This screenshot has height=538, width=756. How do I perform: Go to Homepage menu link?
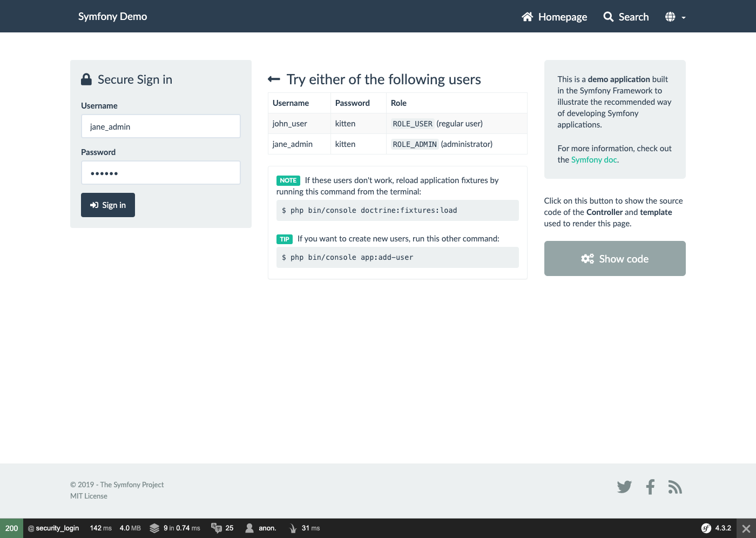[554, 17]
